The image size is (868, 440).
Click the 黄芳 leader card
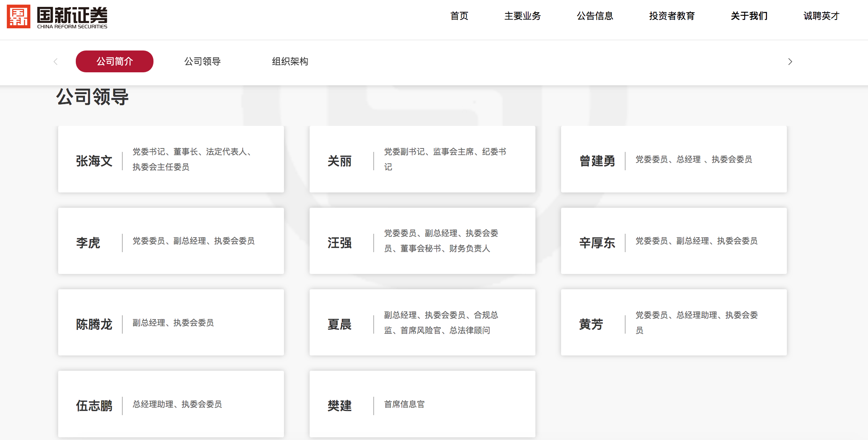pyautogui.click(x=674, y=323)
